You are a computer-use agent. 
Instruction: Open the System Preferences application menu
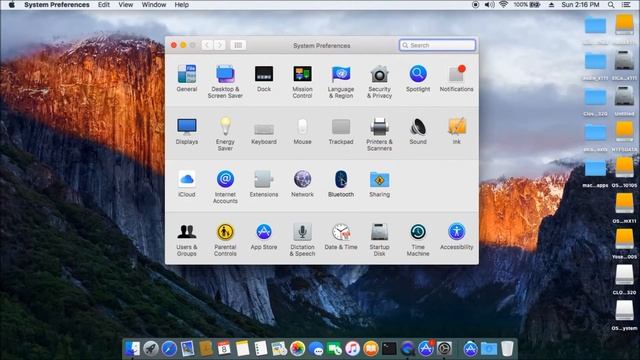click(57, 5)
